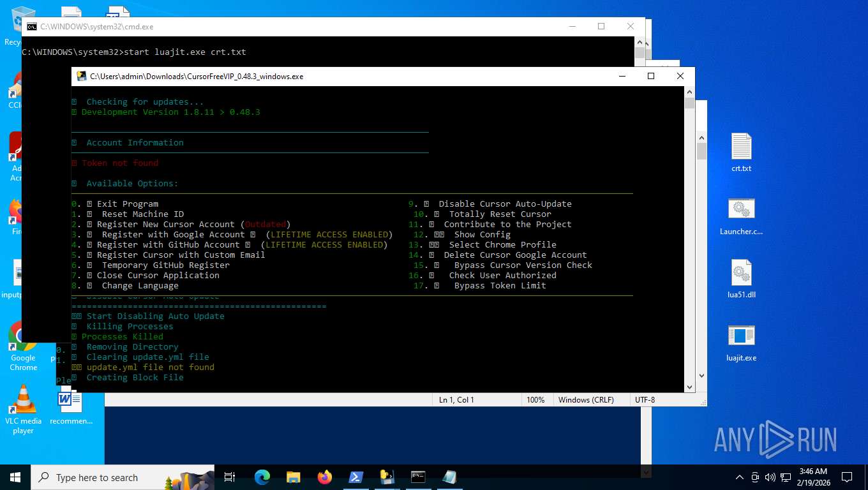Click UTF-8 encoding in Notepad status bar
The image size is (868, 490).
coord(645,400)
